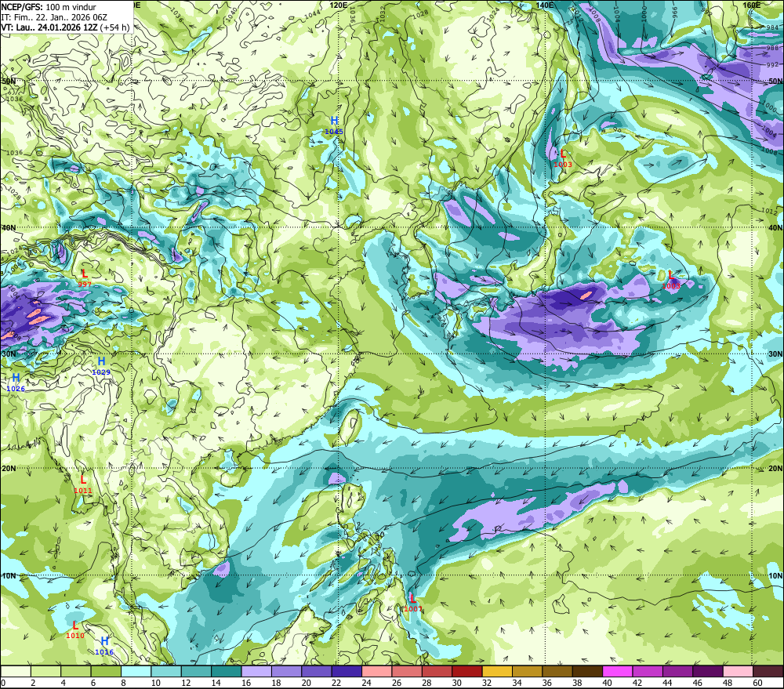Select the green 6–8 legend swatch

[106, 671]
